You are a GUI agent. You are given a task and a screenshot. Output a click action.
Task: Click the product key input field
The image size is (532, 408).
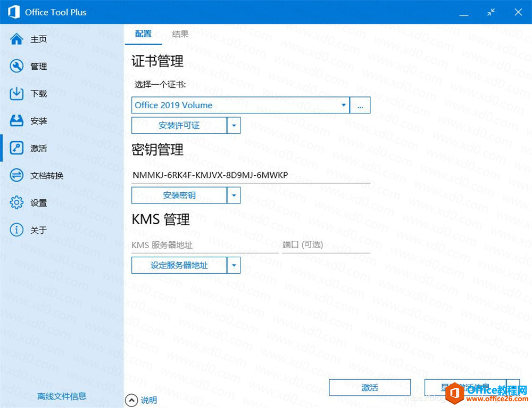(x=251, y=175)
